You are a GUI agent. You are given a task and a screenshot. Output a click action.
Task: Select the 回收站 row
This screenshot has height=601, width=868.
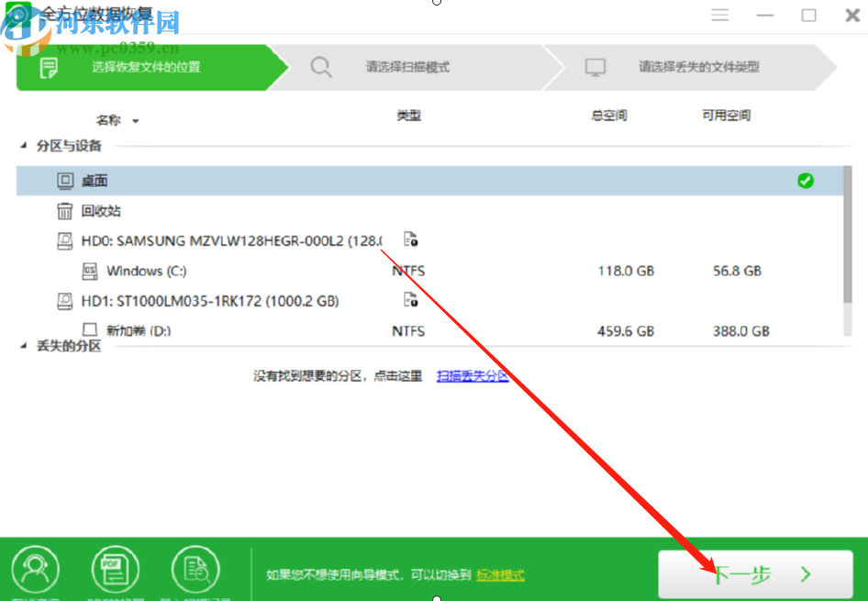pos(429,211)
